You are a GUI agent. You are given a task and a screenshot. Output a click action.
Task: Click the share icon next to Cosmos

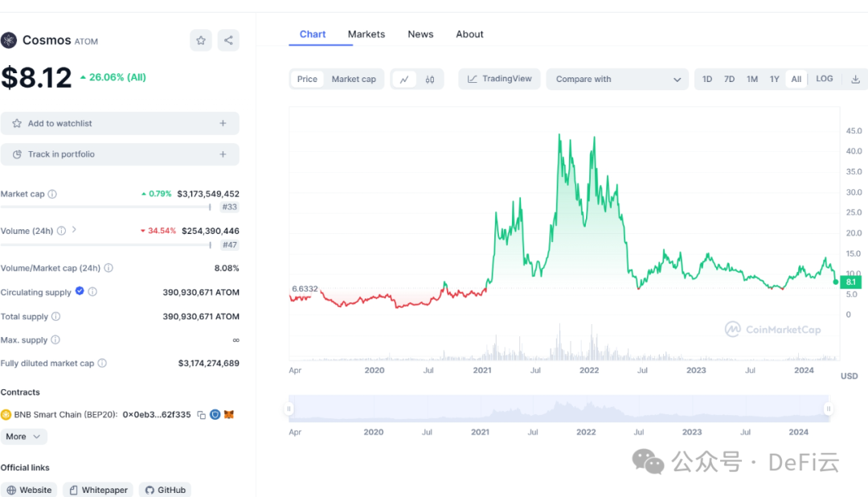228,40
